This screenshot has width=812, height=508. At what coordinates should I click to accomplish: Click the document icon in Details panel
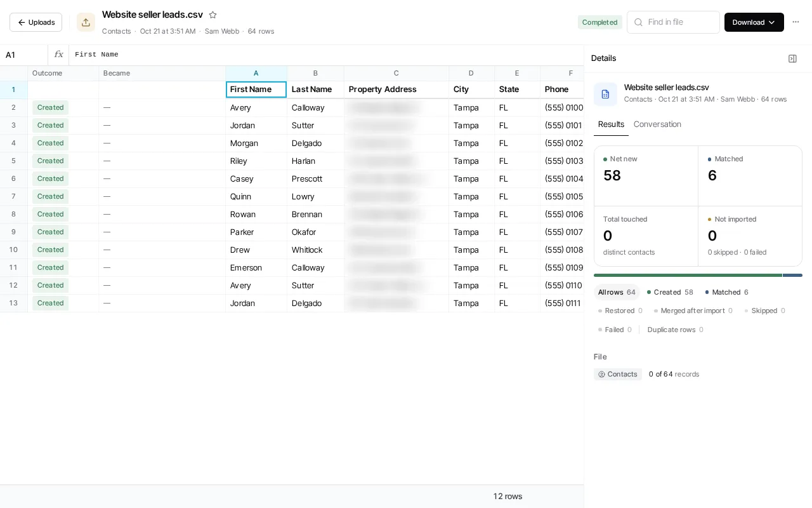(605, 94)
